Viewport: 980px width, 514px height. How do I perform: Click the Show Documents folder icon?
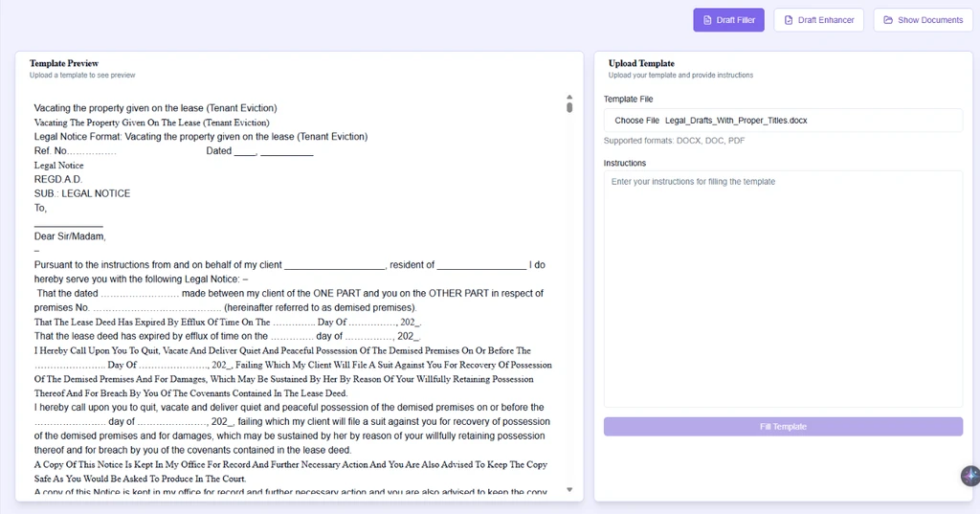pyautogui.click(x=888, y=20)
